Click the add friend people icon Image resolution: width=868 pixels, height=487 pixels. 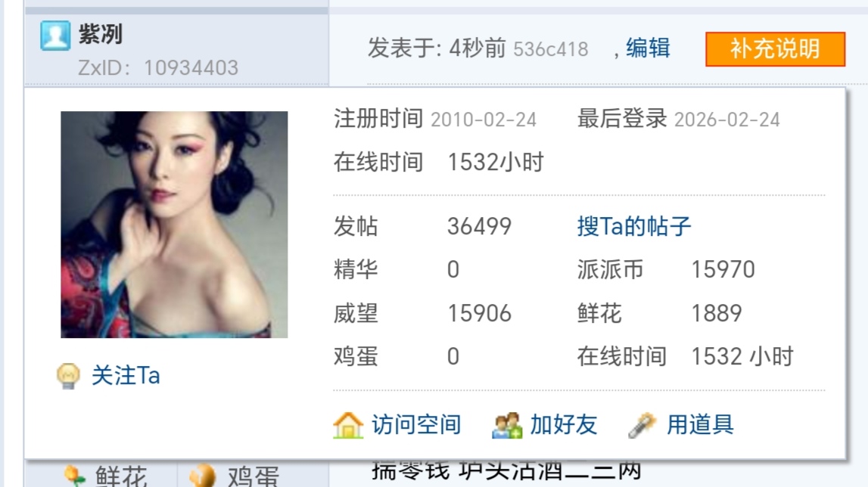(x=506, y=426)
